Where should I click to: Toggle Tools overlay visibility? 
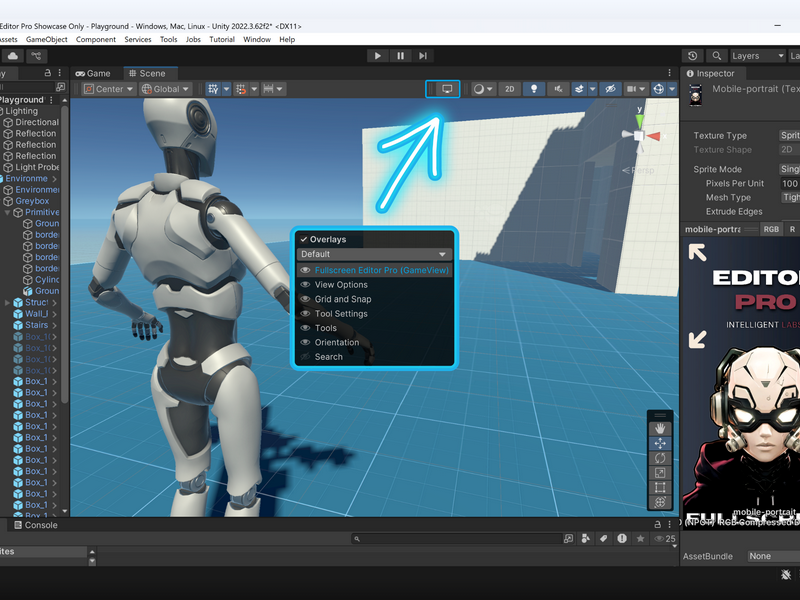click(x=305, y=328)
